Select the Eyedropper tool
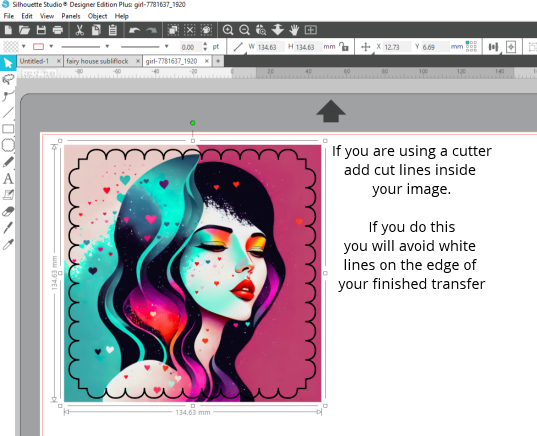This screenshot has height=436, width=537. click(x=8, y=244)
